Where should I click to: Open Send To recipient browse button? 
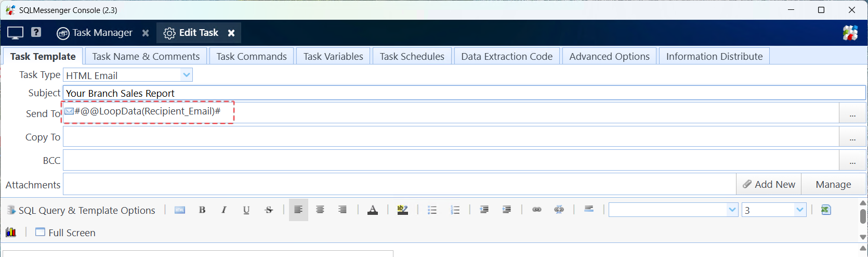pos(852,113)
